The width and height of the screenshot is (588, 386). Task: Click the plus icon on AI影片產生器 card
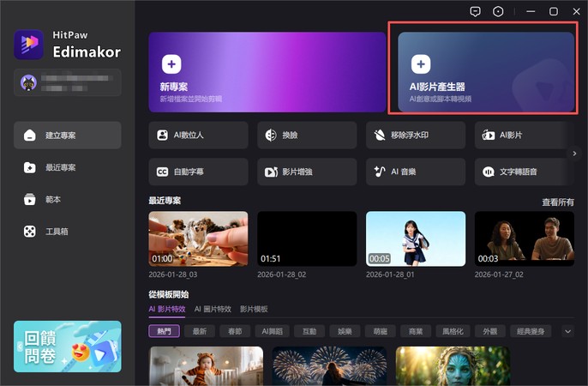421,64
